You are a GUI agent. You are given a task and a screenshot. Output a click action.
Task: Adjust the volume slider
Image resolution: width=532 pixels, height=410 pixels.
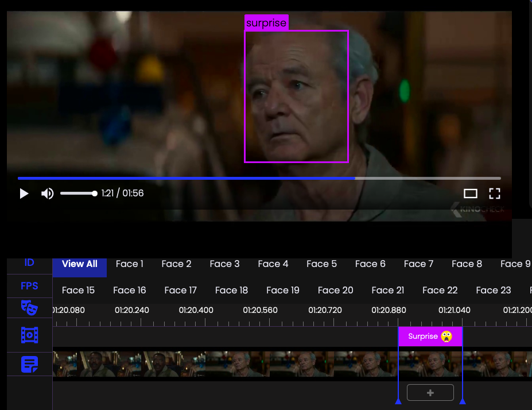(x=79, y=194)
